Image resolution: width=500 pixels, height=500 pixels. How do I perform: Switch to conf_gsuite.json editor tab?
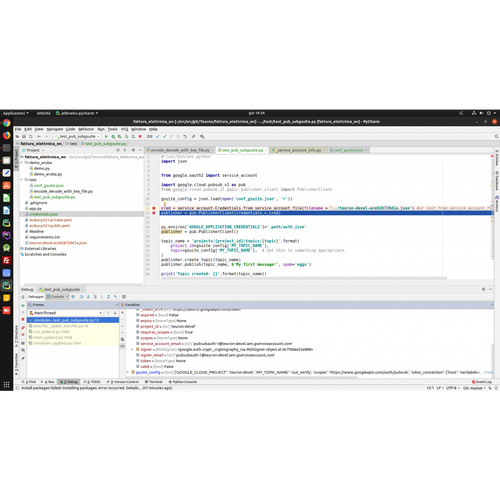[x=348, y=150]
